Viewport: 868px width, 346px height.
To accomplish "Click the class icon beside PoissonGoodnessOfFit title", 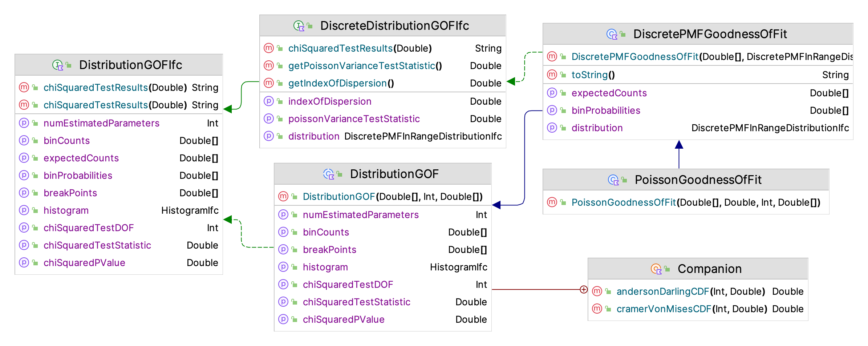I will click(x=613, y=180).
